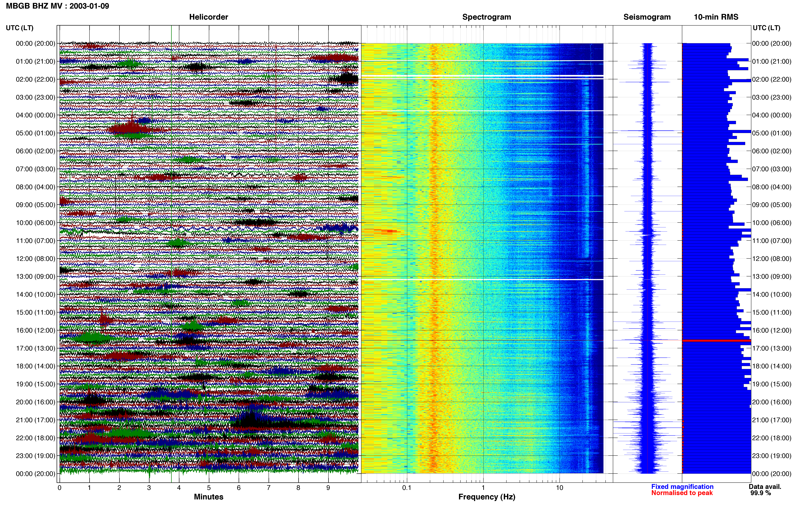This screenshot has width=812, height=508.
Task: Click the '9' minutes tick label
Action: coord(328,488)
